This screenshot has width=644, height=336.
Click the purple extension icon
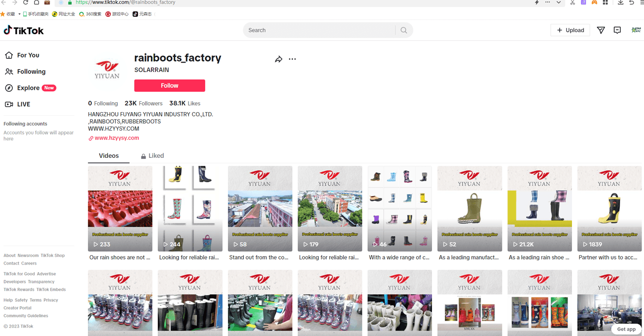(x=583, y=2)
